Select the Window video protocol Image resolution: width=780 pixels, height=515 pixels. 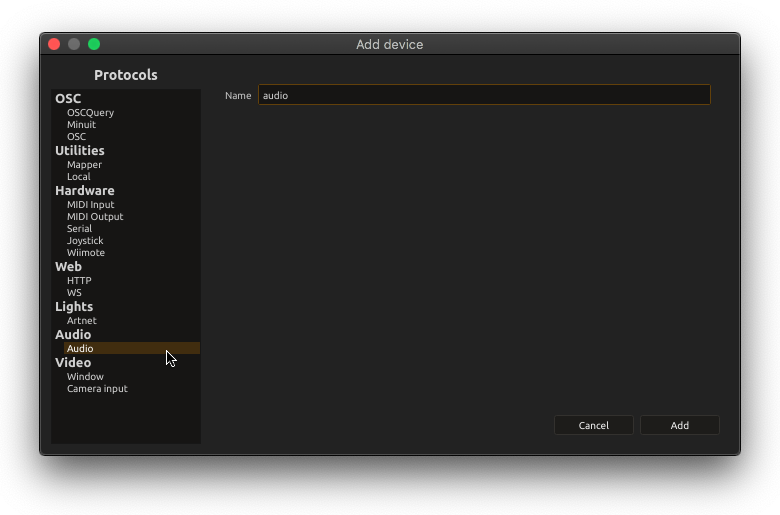pos(85,376)
